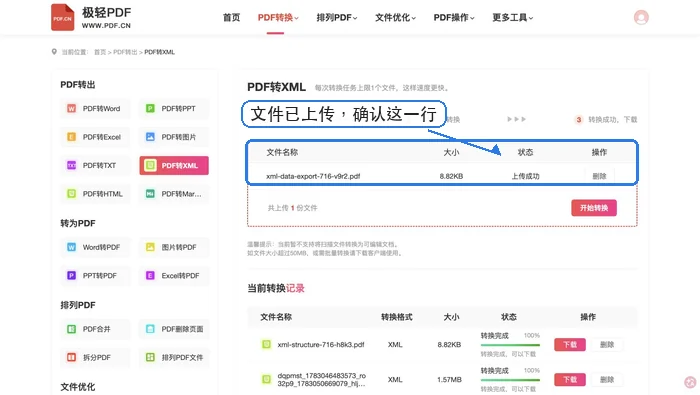Click the 图片转PDF icon
This screenshot has width=700, height=395.
tap(150, 247)
